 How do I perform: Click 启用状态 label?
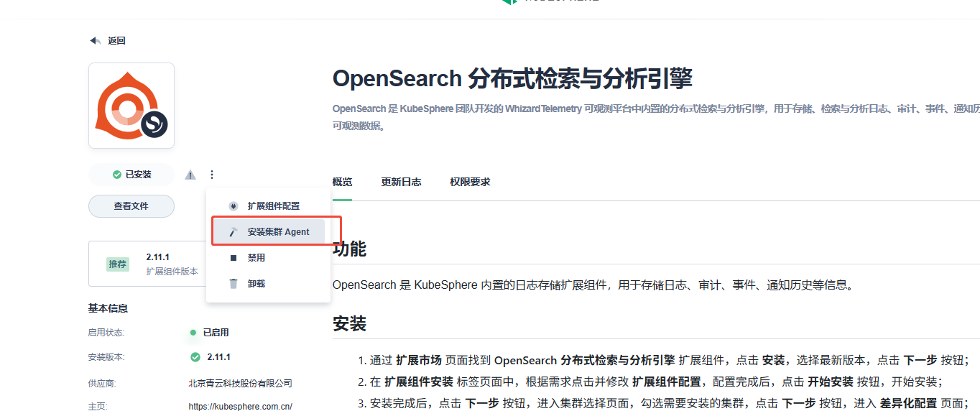point(106,333)
